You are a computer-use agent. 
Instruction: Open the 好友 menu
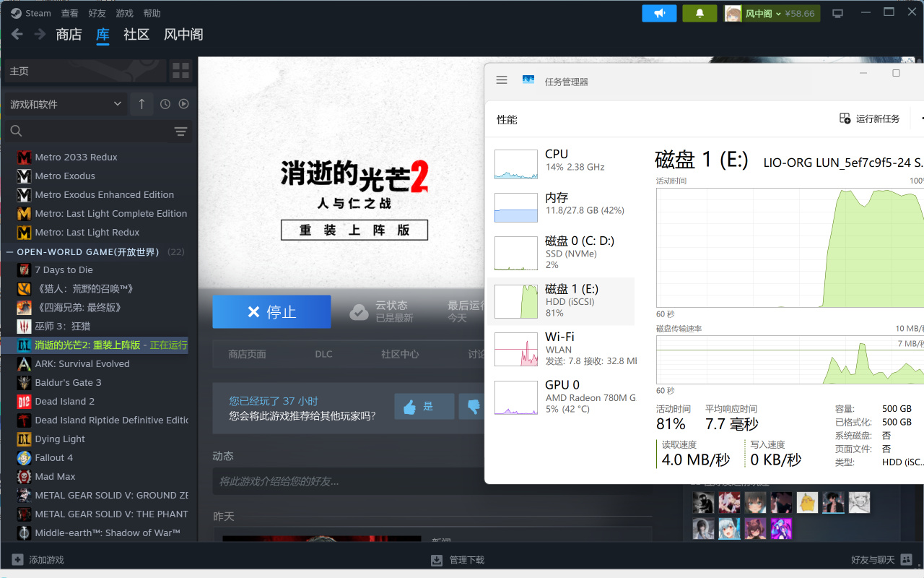[x=97, y=13]
